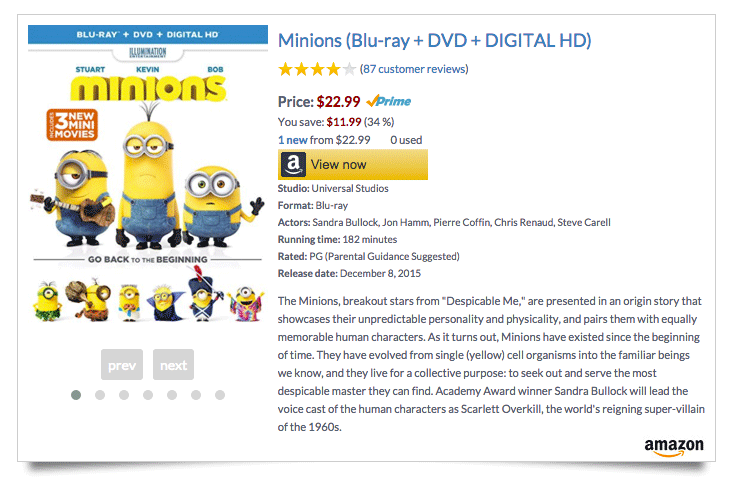Click the star rating icons
The height and width of the screenshot is (487, 737).
coord(316,69)
